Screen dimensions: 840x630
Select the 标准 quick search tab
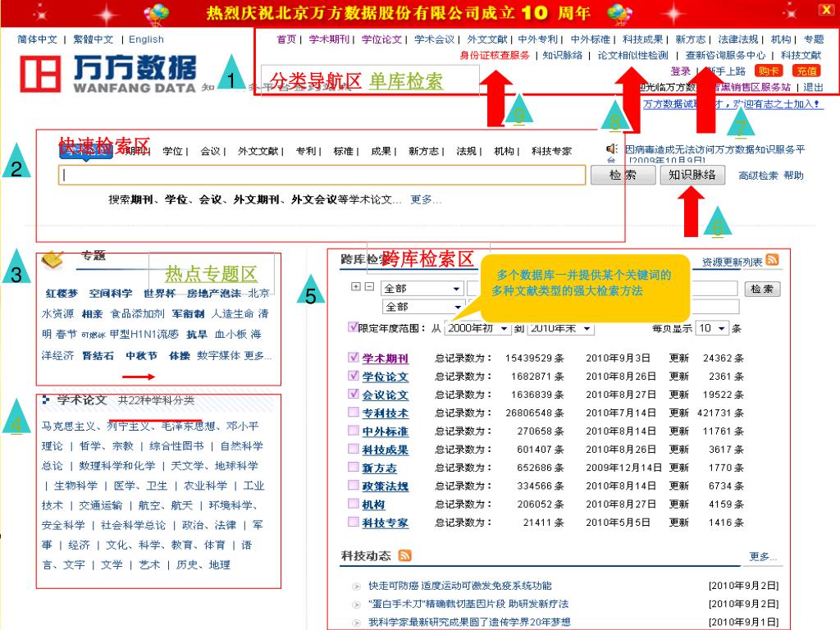point(343,152)
